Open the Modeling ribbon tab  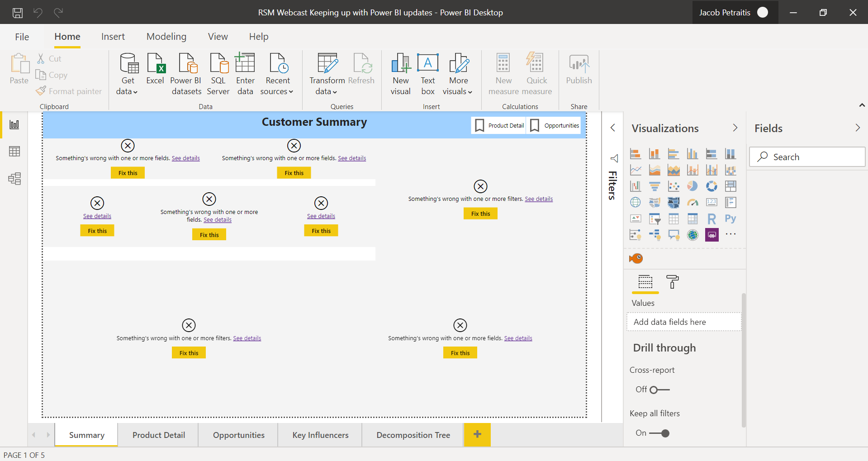166,37
